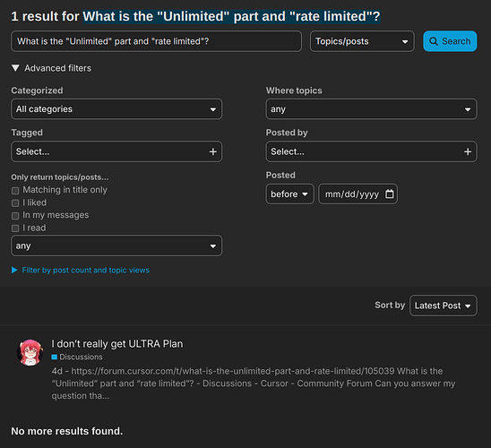
Task: Click the plus icon in Posted by selector
Action: tap(468, 151)
